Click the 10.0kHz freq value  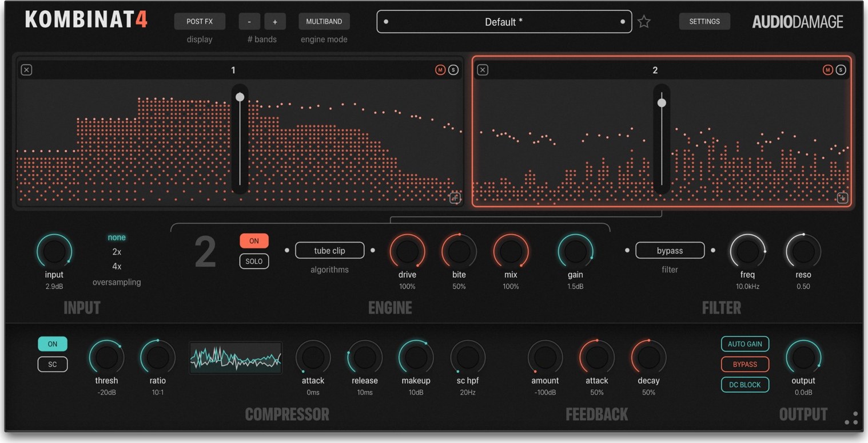pyautogui.click(x=747, y=287)
